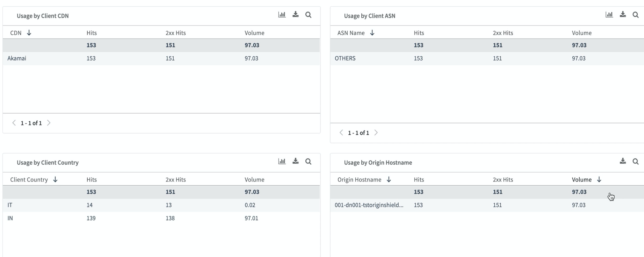Go to next page in Client CDN table
Screen dimensions: 644x257
[x=49, y=123]
